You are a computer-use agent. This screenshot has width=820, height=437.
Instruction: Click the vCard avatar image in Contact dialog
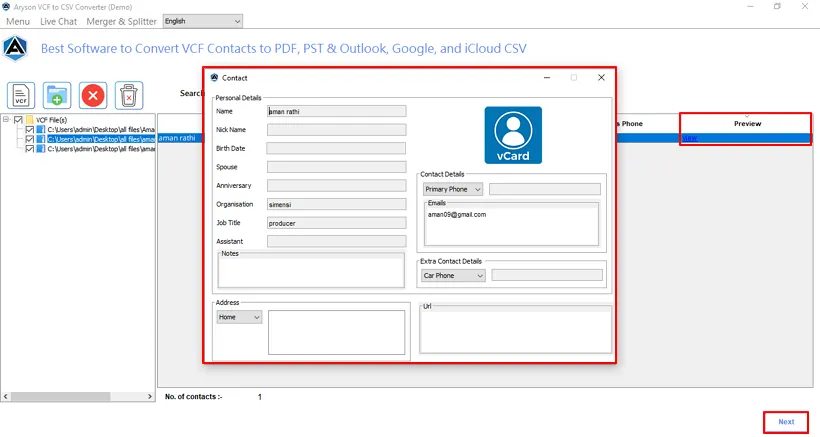coord(513,135)
